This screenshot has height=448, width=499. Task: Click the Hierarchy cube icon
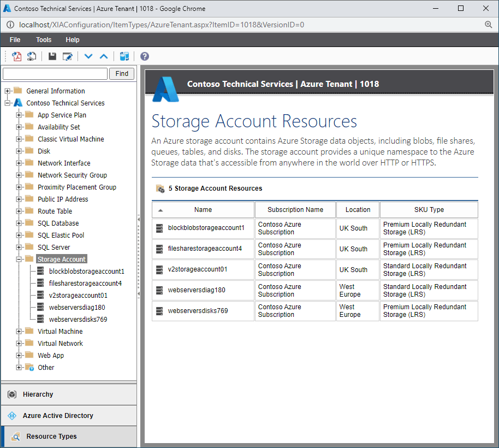pyautogui.click(x=12, y=394)
